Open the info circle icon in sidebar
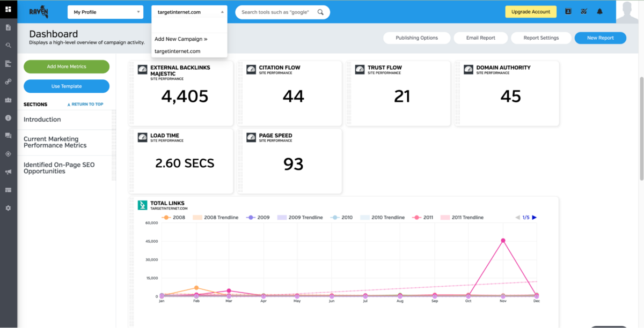This screenshot has width=644, height=328. tap(8, 117)
